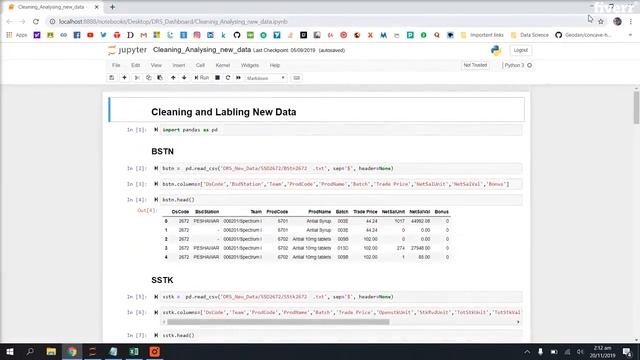Image resolution: width=640 pixels, height=360 pixels.
Task: Open the Windows Start menu
Action: 10,351
